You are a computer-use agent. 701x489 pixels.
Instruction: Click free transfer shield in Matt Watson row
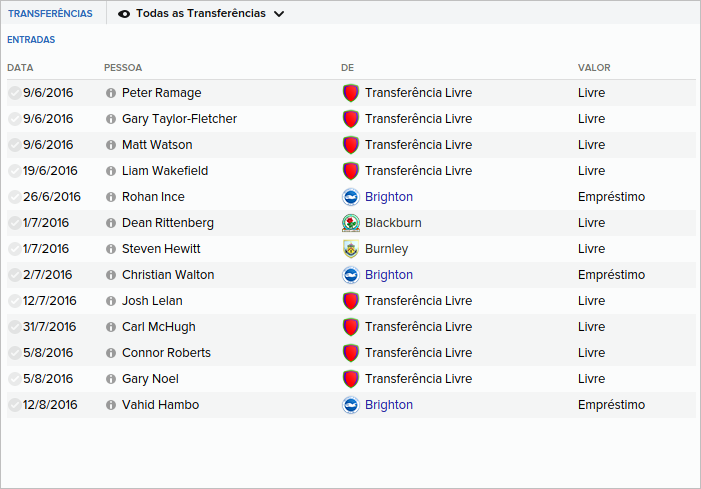(x=350, y=145)
